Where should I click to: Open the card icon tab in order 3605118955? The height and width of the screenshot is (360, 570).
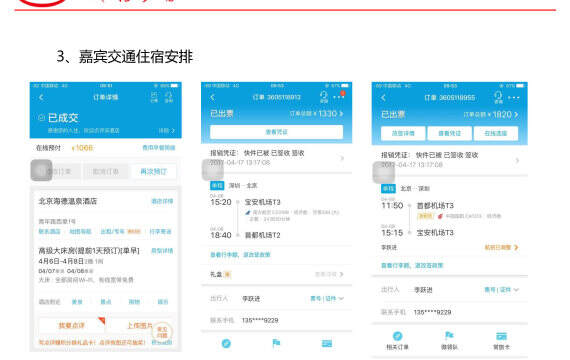coord(501,336)
